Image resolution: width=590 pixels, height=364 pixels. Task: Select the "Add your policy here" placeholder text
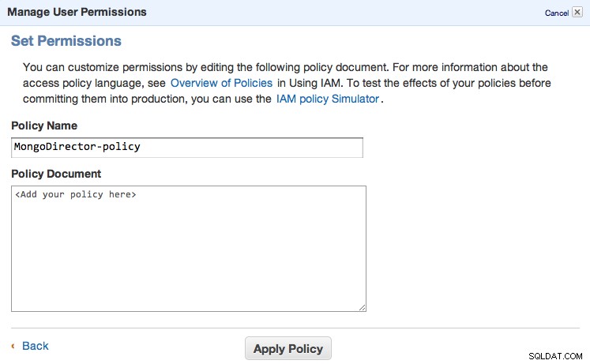pyautogui.click(x=76, y=194)
